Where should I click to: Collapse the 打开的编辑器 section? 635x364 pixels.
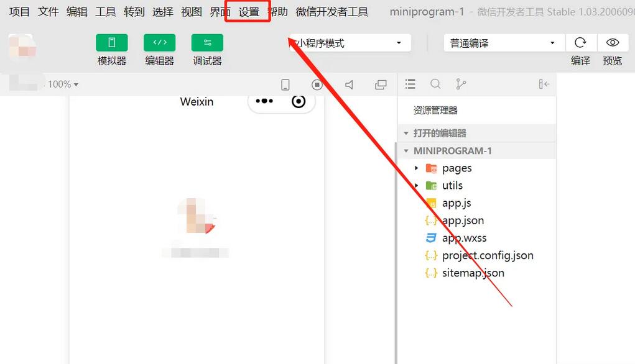click(x=477, y=133)
